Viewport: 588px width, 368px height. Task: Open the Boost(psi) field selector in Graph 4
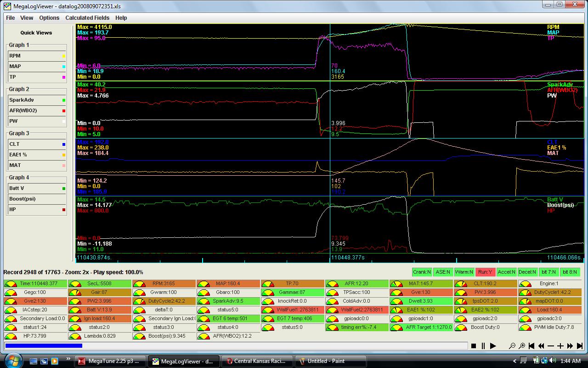[x=37, y=199]
